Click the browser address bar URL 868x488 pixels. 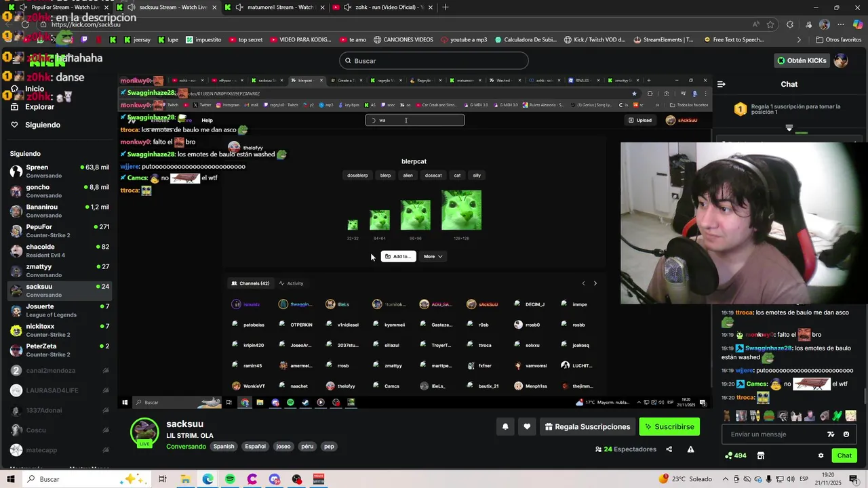[85, 24]
